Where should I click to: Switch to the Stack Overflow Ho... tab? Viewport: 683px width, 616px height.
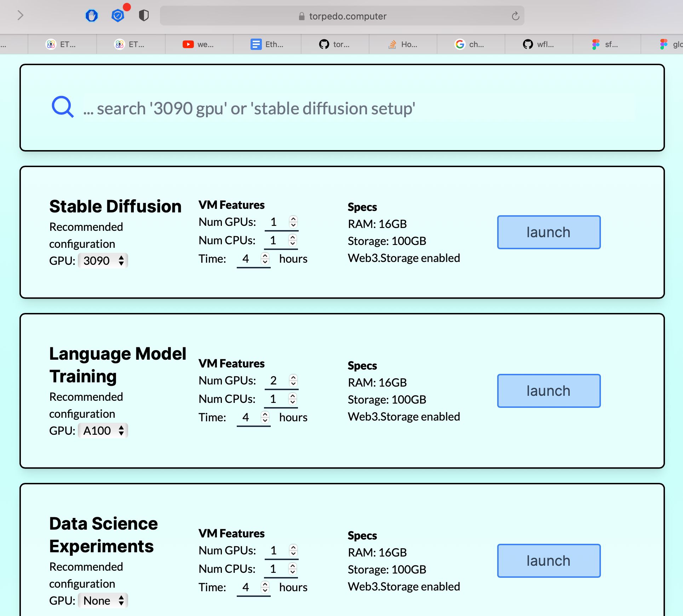(x=403, y=44)
